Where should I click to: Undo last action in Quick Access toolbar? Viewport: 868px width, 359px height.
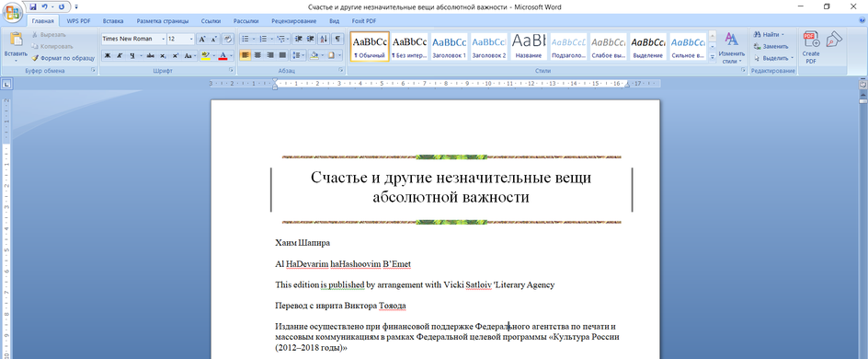click(x=44, y=6)
